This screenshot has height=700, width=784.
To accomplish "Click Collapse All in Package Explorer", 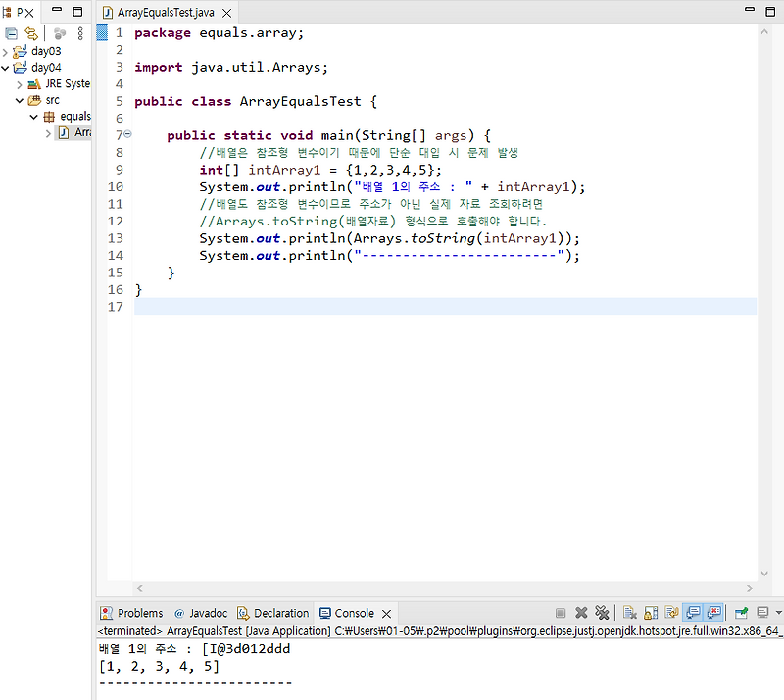I will point(12,32).
